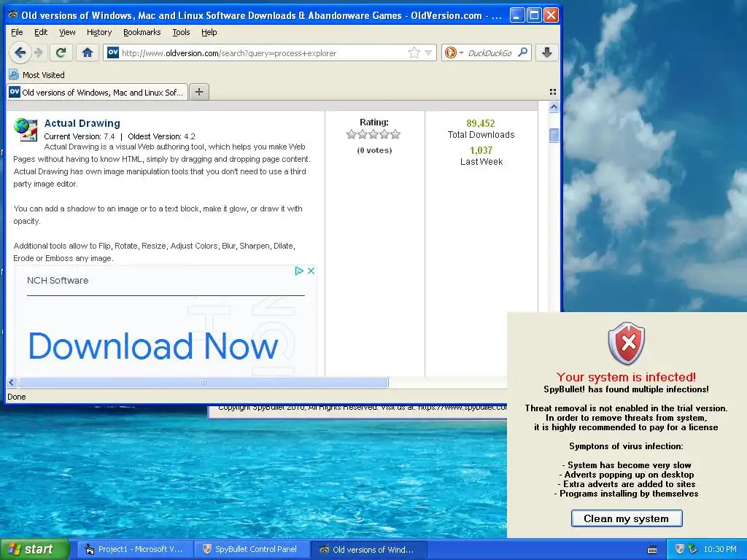Click the Download Now ad text

pos(153,346)
